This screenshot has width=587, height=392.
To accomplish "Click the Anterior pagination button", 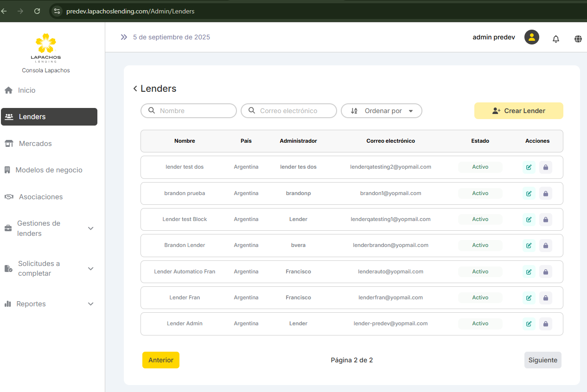I will point(160,360).
